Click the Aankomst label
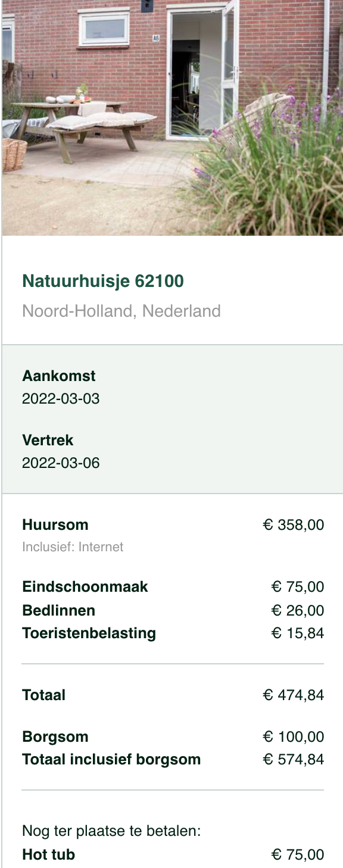This screenshot has height=868, width=343. [59, 376]
